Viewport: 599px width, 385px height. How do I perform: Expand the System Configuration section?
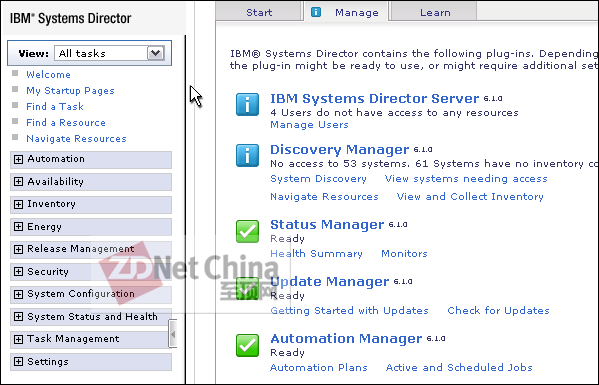tap(18, 294)
